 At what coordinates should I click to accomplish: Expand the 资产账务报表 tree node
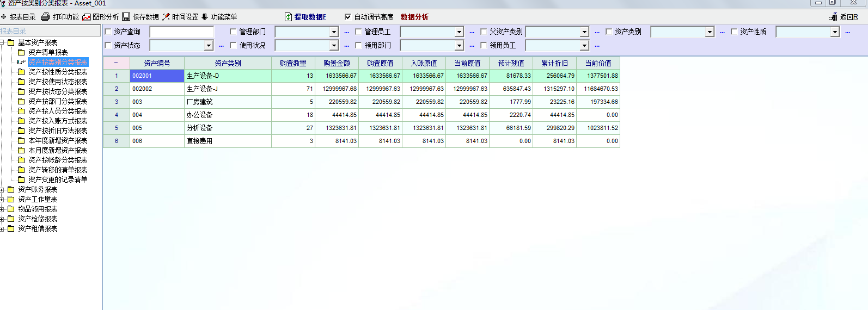tap(2, 190)
